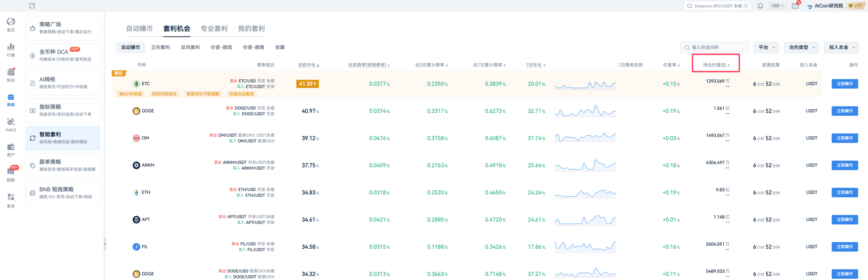
Task: Click 立即赚币 for the ETC row
Action: [844, 84]
